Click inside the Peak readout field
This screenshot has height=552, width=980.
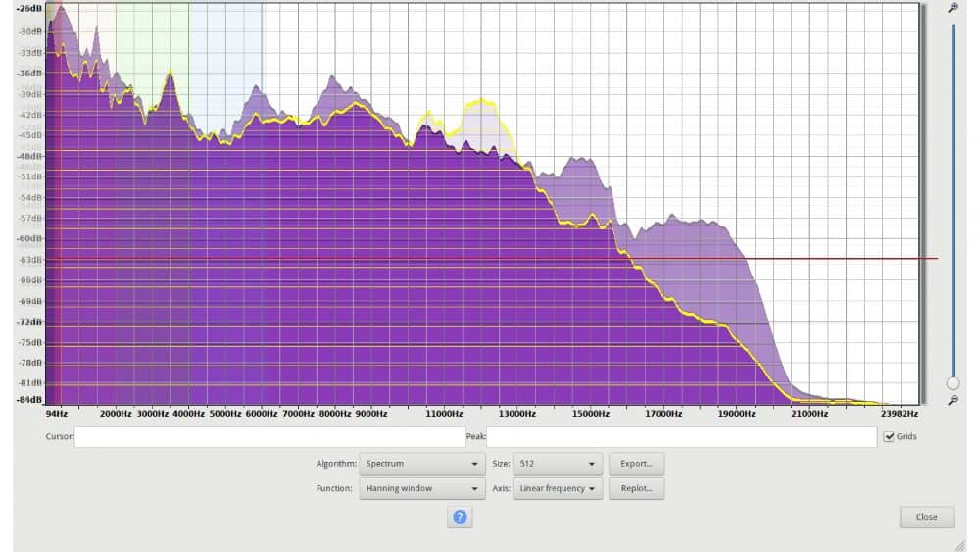681,437
